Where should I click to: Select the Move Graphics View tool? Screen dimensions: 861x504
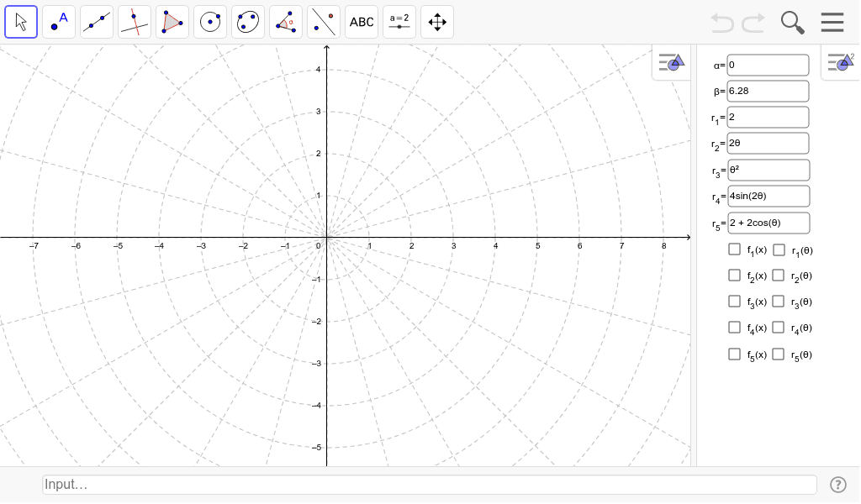pyautogui.click(x=437, y=22)
